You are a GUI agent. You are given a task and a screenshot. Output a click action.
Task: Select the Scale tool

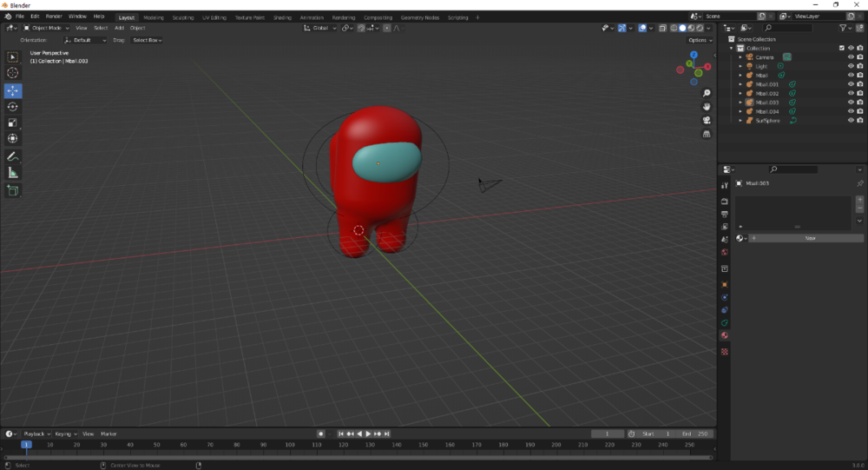click(x=13, y=122)
